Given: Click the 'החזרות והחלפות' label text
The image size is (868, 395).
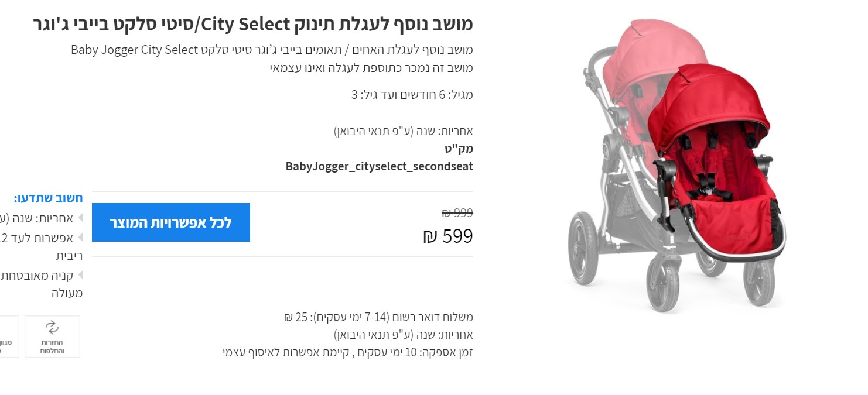Looking at the screenshot, I should pos(52,346).
